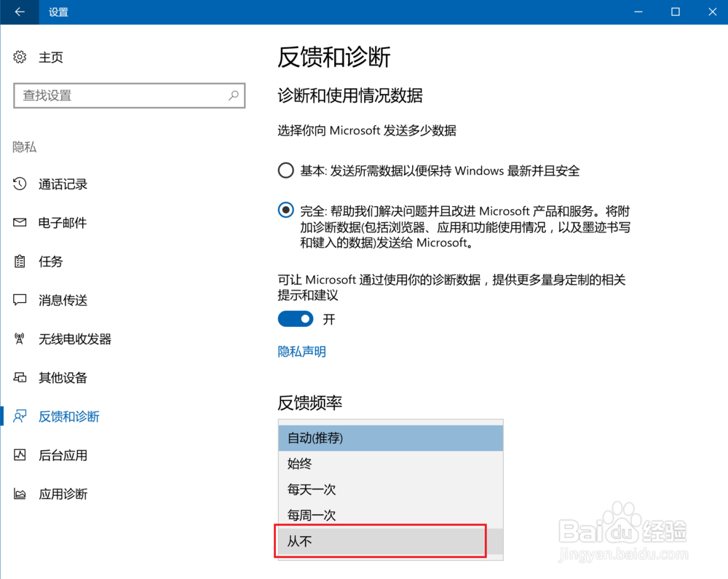Click the back arrow in the title bar
Screen dimensions: 728x579
pos(20,12)
